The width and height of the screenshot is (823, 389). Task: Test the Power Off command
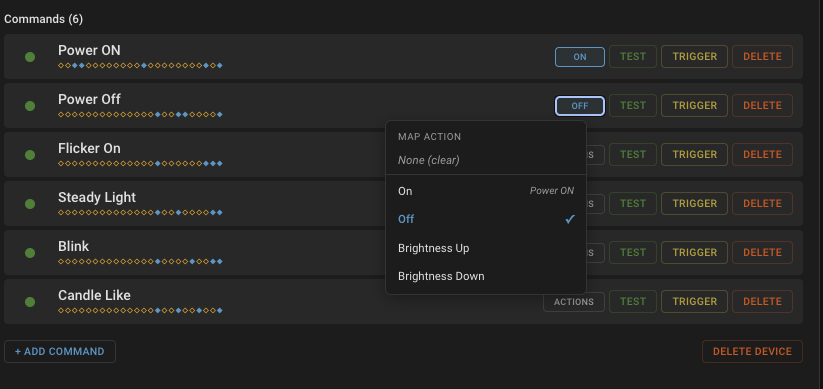[633, 106]
